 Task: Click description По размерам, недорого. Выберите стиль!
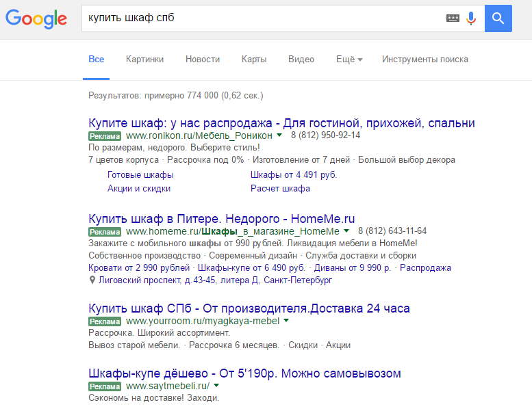174,148
